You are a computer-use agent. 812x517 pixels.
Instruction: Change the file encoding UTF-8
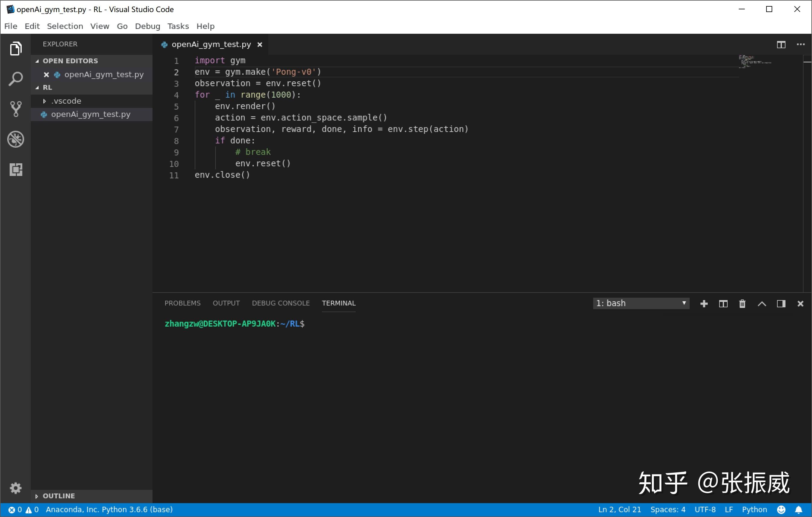[705, 509]
